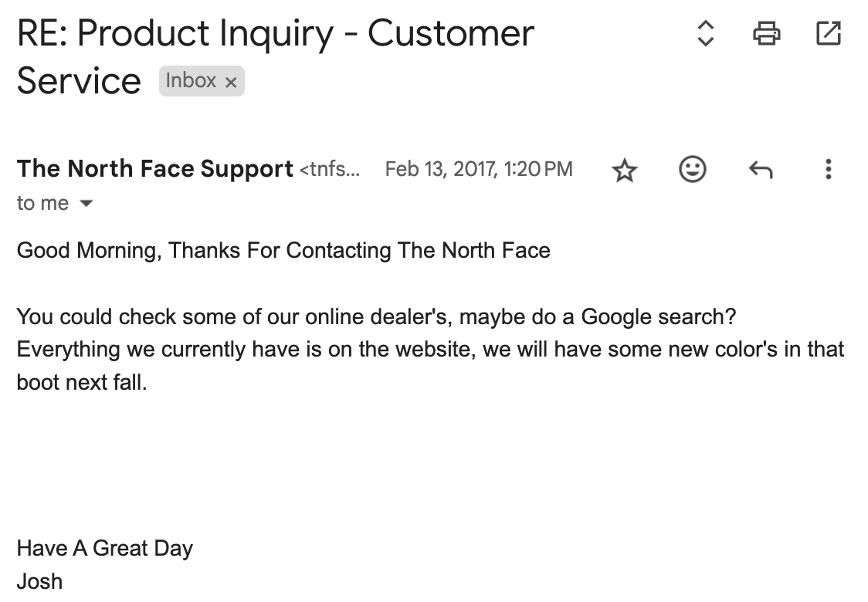
Task: Add an emoji reaction to the message
Action: click(693, 169)
